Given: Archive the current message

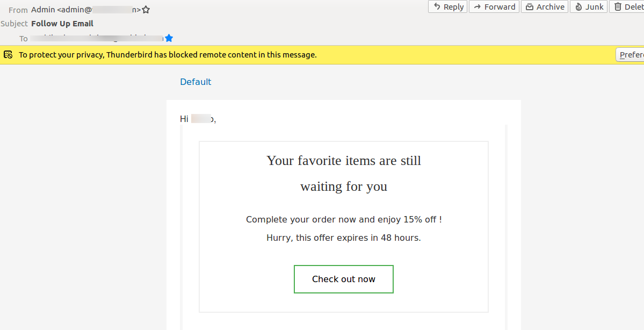Looking at the screenshot, I should 544,6.
